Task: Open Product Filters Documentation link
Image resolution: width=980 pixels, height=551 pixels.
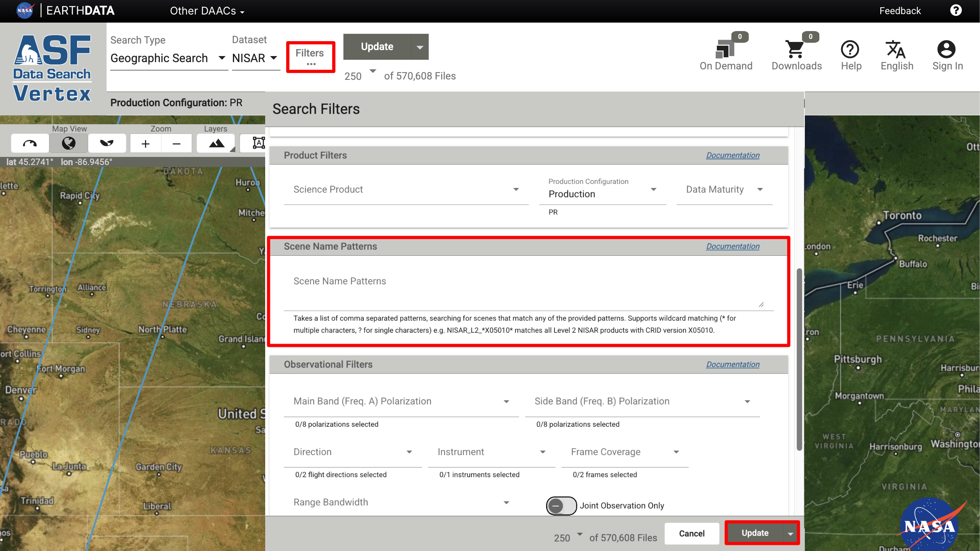Action: [733, 155]
